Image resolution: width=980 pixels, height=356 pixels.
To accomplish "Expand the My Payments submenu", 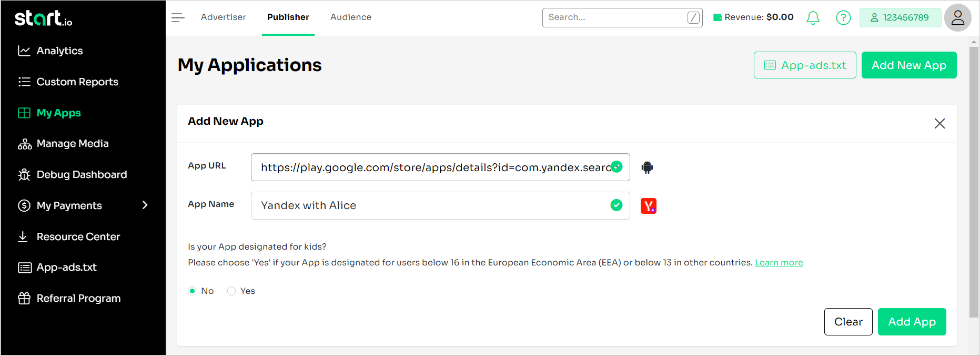I will coord(145,205).
